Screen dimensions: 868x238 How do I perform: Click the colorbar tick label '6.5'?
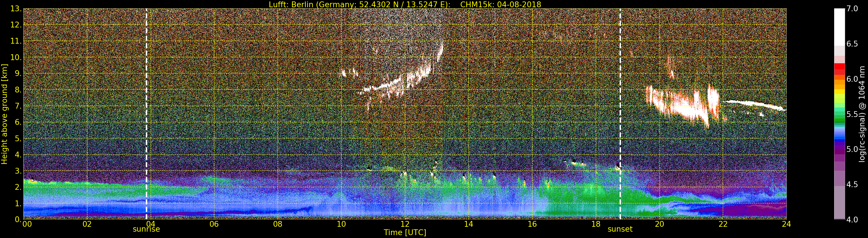[x=852, y=44]
